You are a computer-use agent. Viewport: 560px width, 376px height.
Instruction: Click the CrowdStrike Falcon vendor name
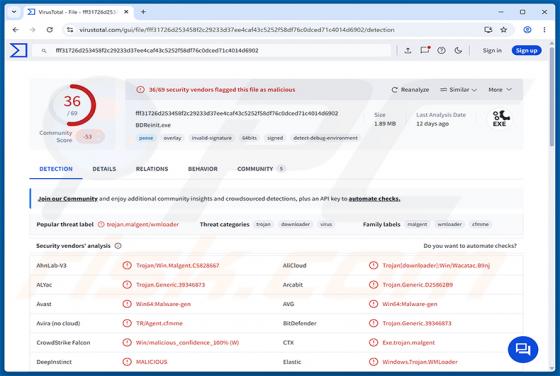[x=63, y=342]
